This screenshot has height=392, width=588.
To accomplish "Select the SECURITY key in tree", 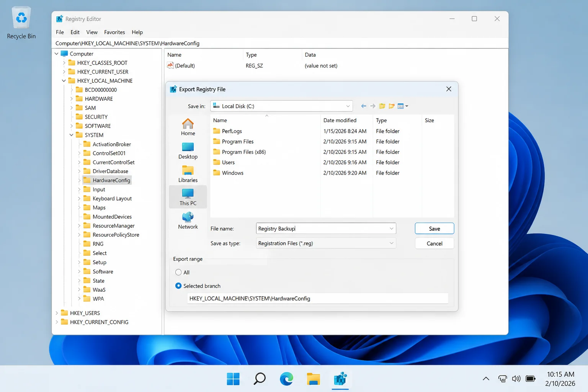I will [96, 117].
